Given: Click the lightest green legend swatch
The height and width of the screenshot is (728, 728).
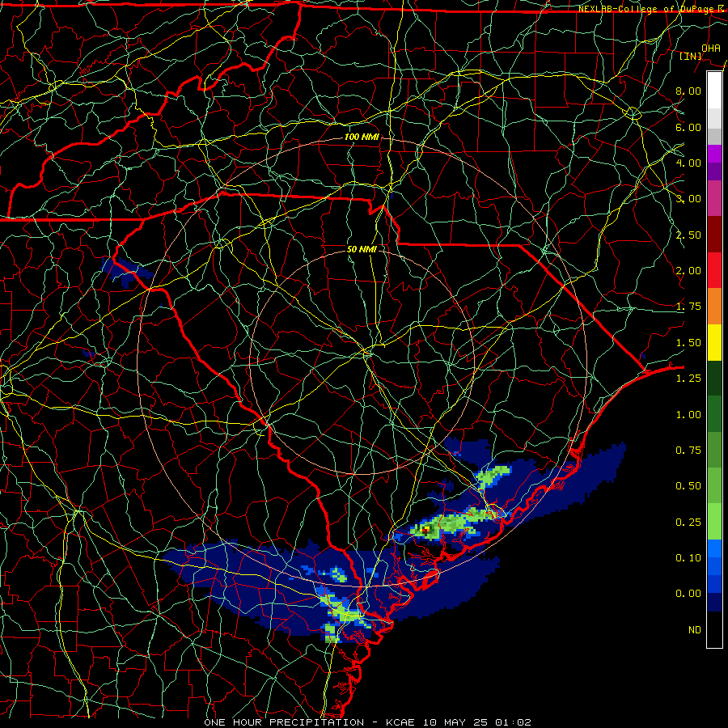Looking at the screenshot, I should click(714, 522).
